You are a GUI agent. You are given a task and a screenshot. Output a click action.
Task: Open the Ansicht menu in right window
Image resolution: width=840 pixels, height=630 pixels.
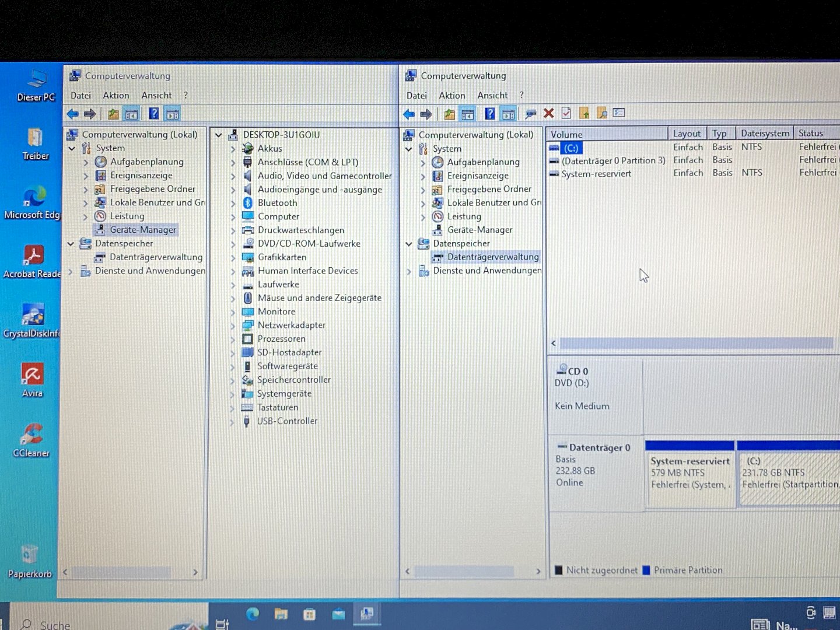pyautogui.click(x=492, y=95)
